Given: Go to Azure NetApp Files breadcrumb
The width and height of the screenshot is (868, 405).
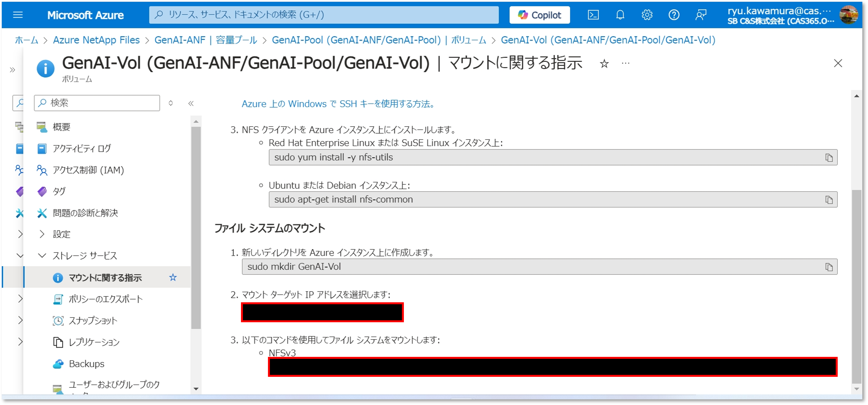Looking at the screenshot, I should point(96,40).
